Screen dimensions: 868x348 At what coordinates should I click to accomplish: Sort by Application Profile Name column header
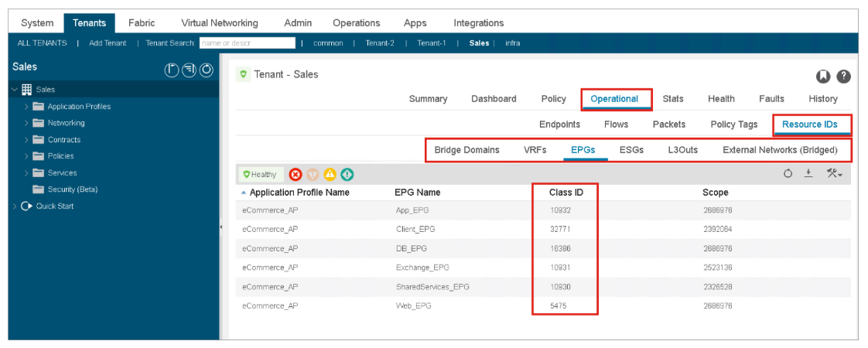point(299,193)
